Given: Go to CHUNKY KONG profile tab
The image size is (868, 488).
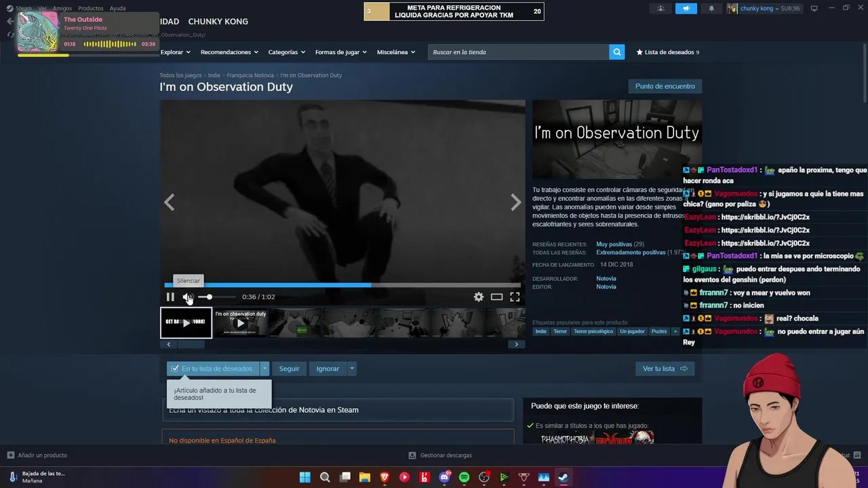Looking at the screenshot, I should pos(218,22).
